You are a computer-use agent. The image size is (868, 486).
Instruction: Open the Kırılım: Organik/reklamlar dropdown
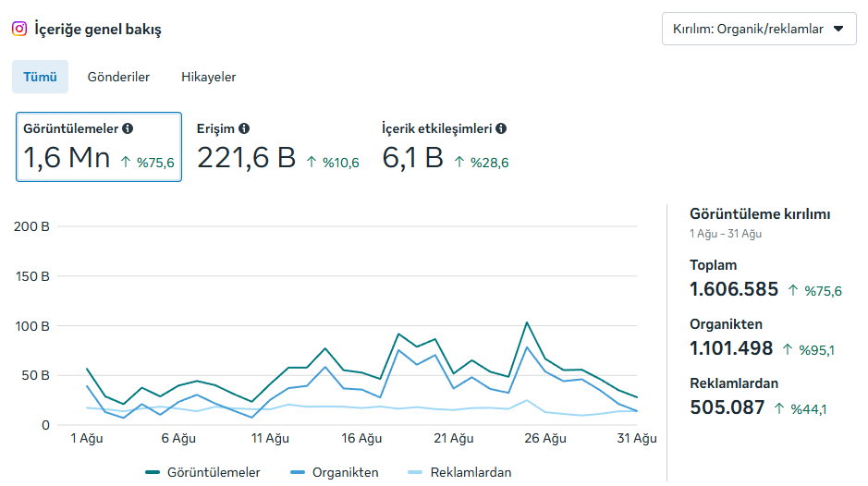(x=759, y=29)
